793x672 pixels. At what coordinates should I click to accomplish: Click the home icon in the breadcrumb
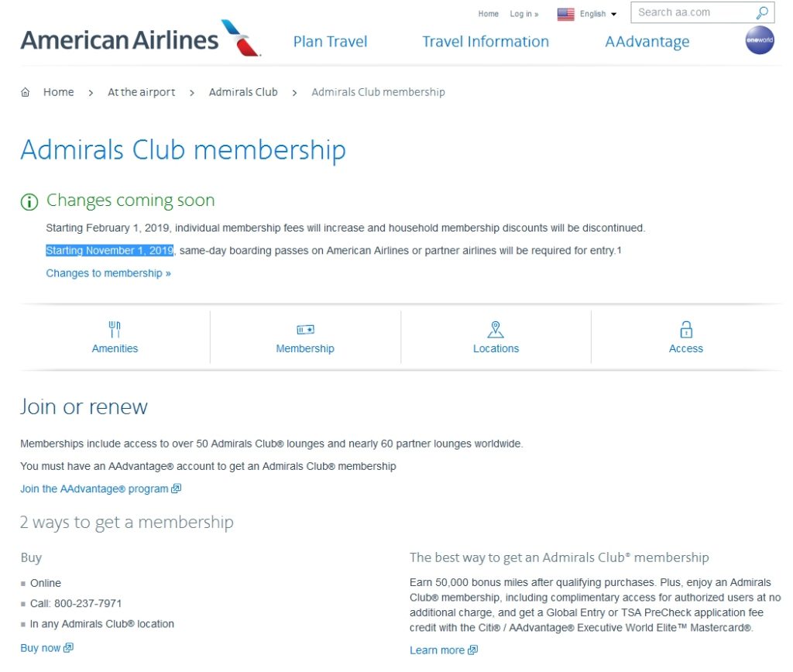click(x=23, y=91)
